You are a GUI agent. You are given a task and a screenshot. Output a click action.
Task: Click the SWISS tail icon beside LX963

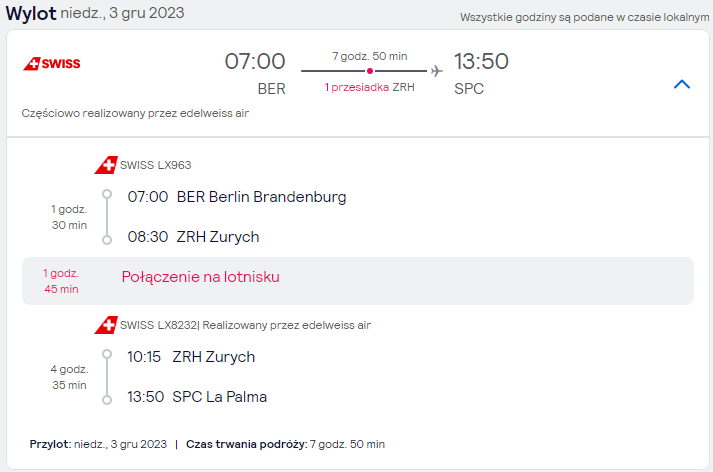(106, 165)
